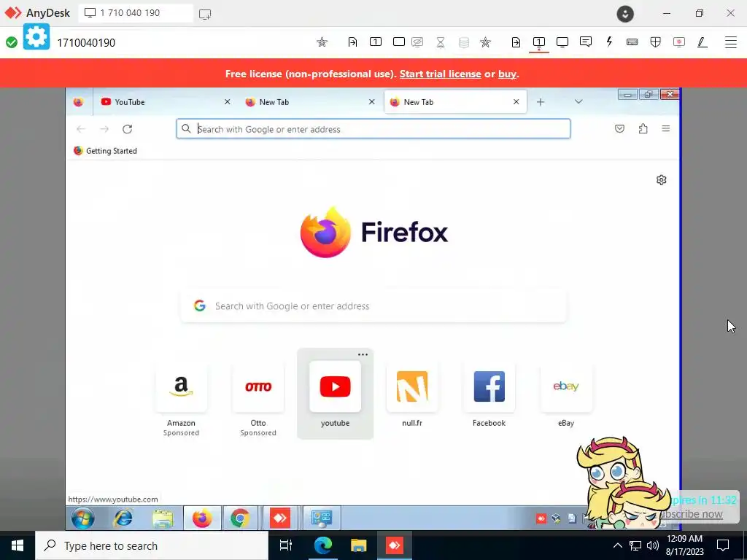Open host volume control
The image size is (747, 560).
[x=653, y=545]
